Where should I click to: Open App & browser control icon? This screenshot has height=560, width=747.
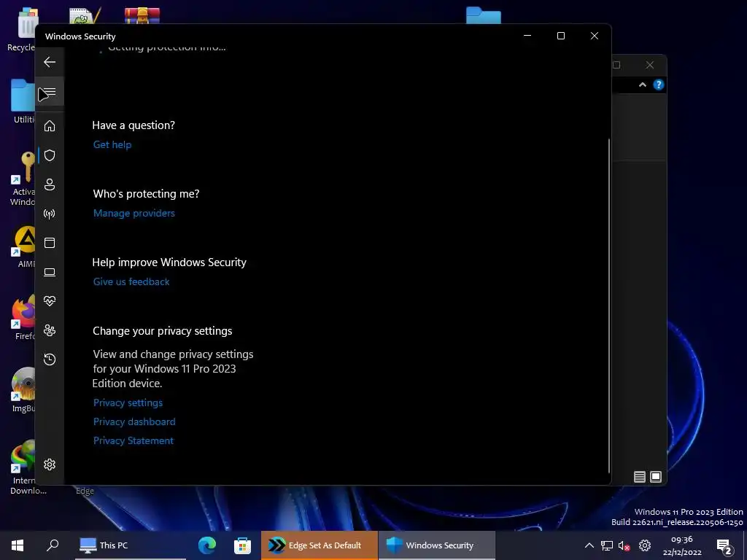coord(50,243)
